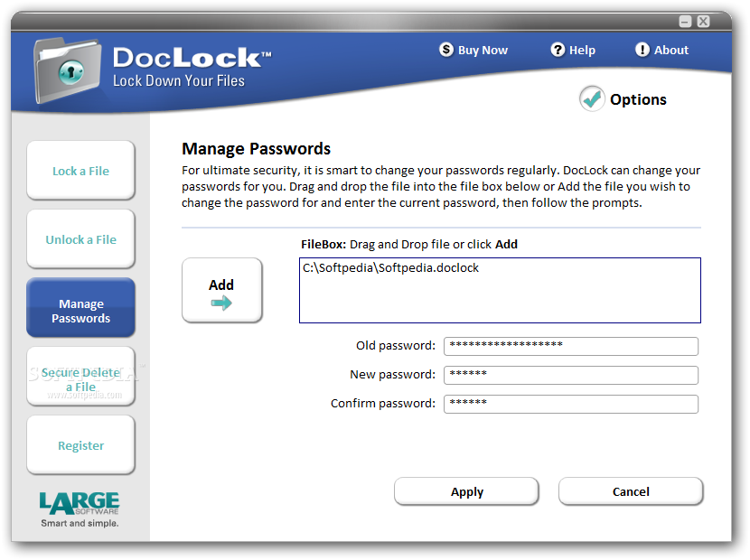Viewport: 750px width, 560px height.
Task: Open the Buy Now link
Action: point(483,51)
